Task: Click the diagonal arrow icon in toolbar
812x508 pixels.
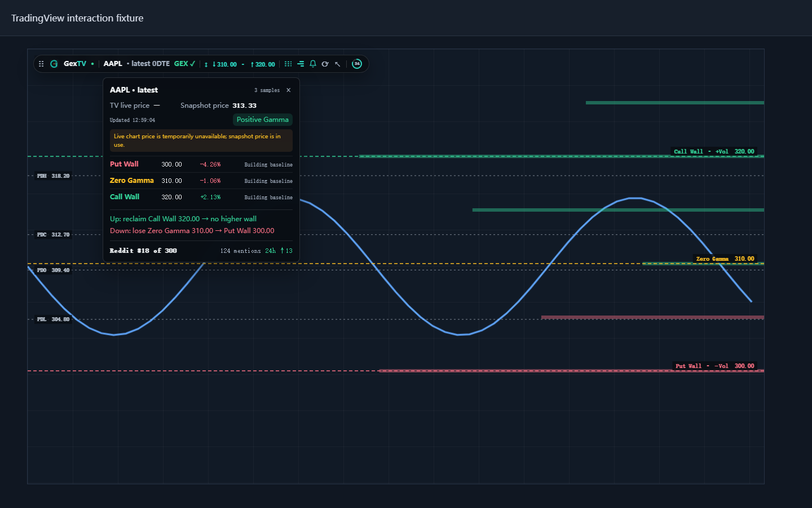Action: (x=337, y=64)
